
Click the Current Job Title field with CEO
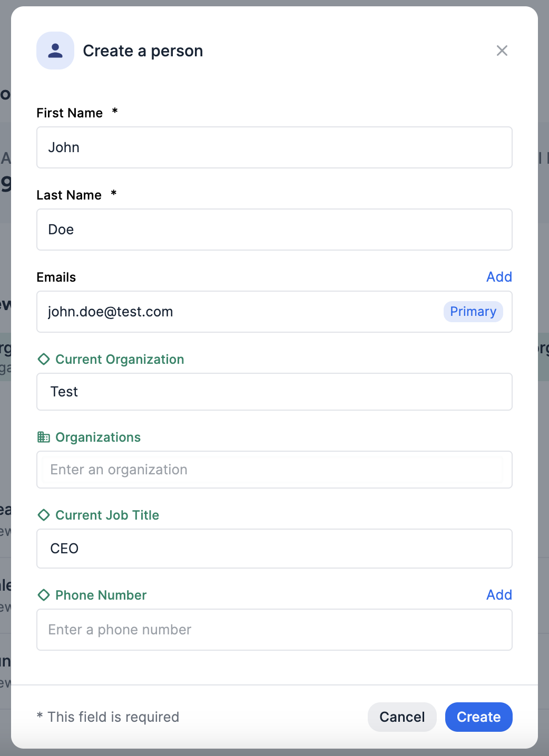(x=274, y=549)
